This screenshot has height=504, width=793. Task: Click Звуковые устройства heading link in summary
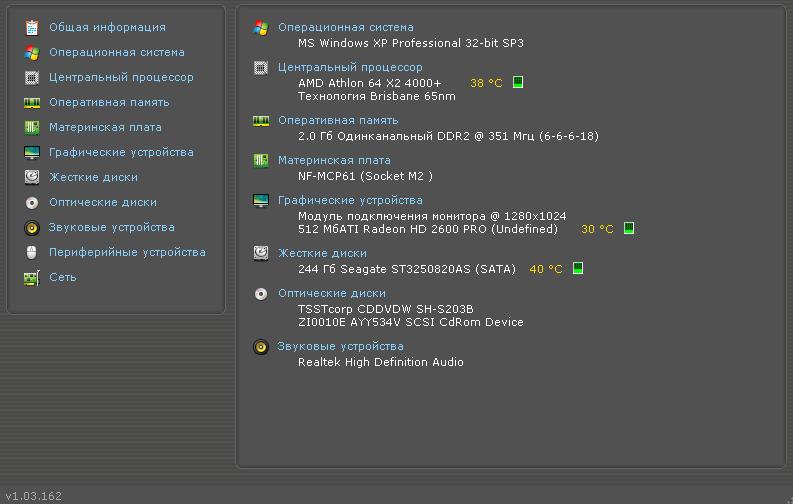point(340,346)
